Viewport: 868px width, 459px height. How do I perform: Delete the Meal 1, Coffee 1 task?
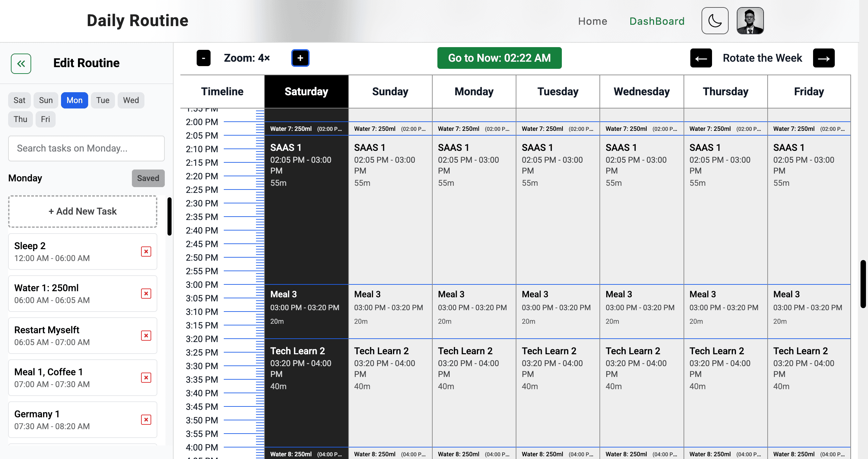tap(146, 378)
